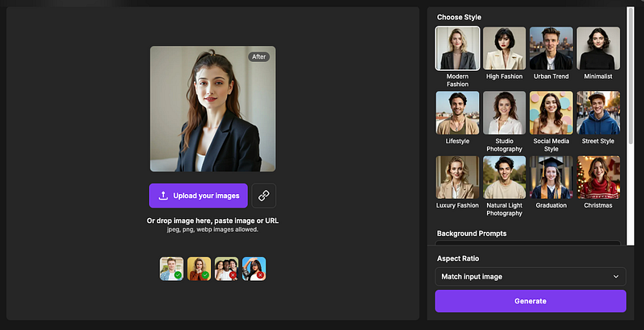Select the first sample photo with green check
The height and width of the screenshot is (330, 644).
click(171, 269)
